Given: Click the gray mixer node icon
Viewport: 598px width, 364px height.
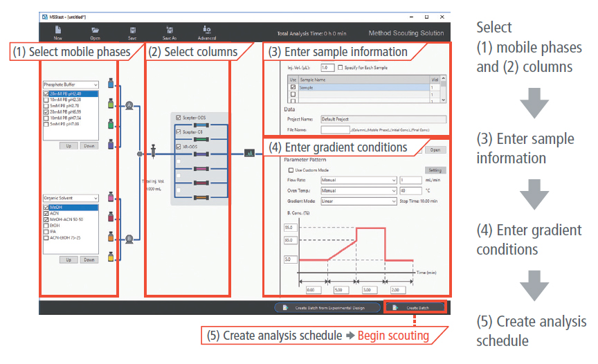Looking at the screenshot, I should click(140, 154).
